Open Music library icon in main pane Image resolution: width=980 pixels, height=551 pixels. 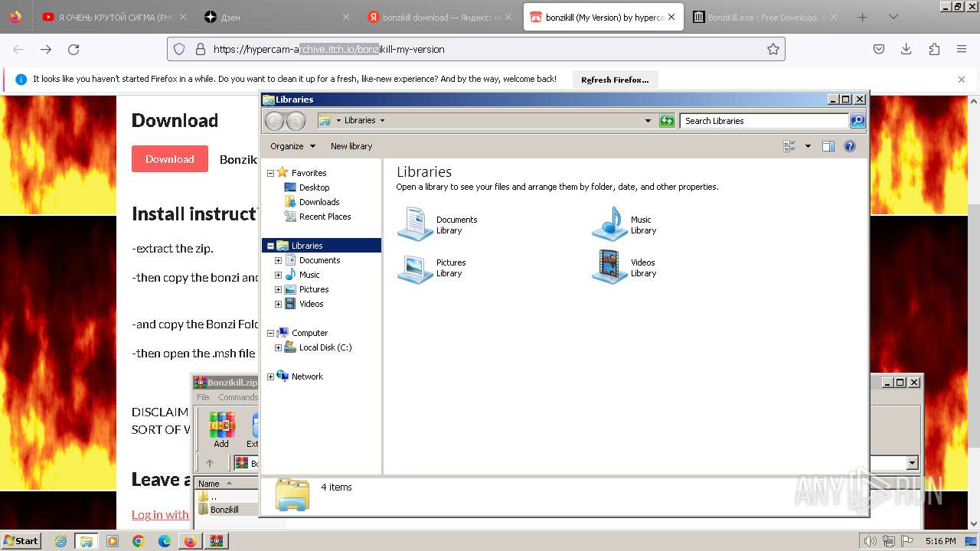click(610, 224)
